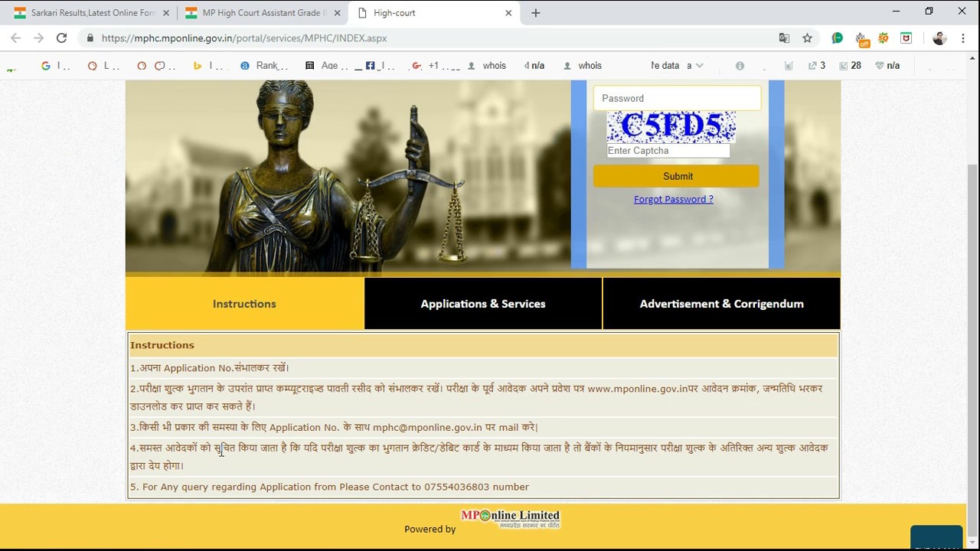Viewport: 980px width, 551px height.
Task: Open the Advertisement & Corrigendum tab
Action: click(x=722, y=304)
